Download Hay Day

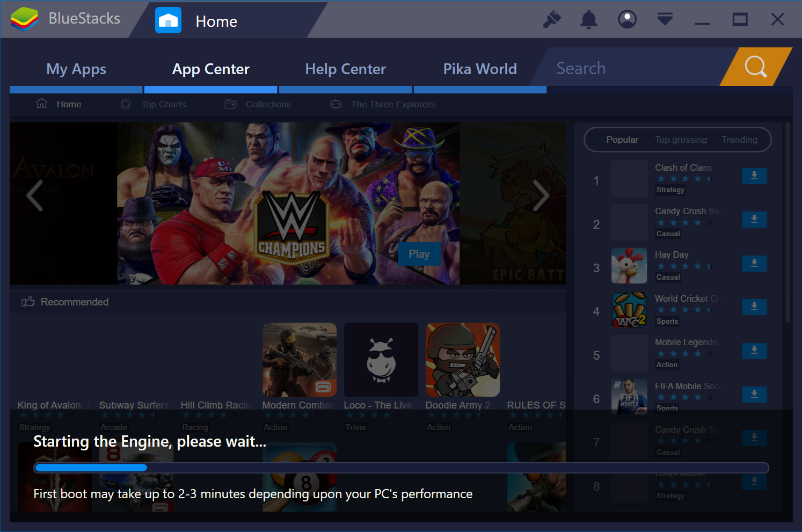(754, 263)
